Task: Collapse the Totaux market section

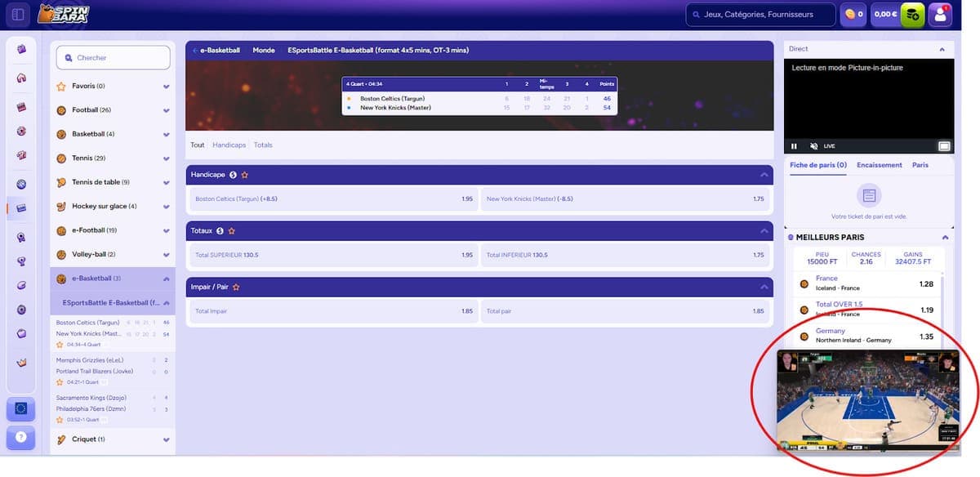Action: click(x=764, y=231)
